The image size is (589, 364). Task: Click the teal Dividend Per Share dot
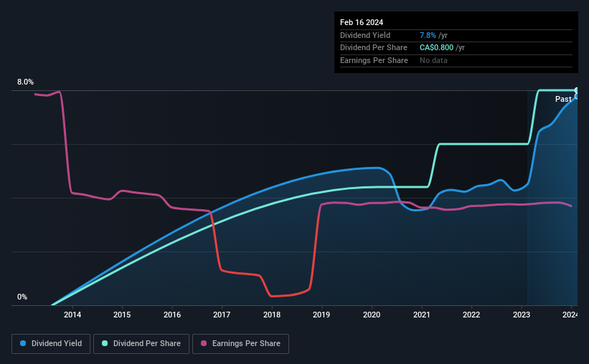[x=105, y=343]
